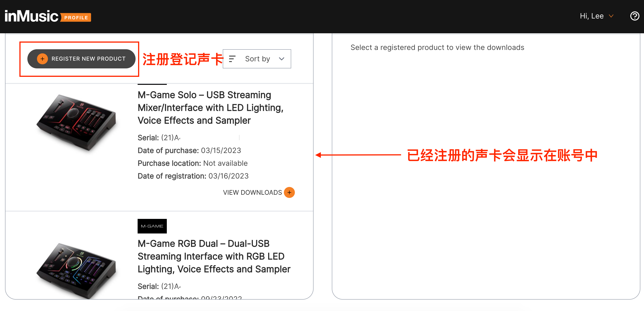Click the M-Game Solo serial number line
Screen dimensions: 644x311
[x=159, y=138]
